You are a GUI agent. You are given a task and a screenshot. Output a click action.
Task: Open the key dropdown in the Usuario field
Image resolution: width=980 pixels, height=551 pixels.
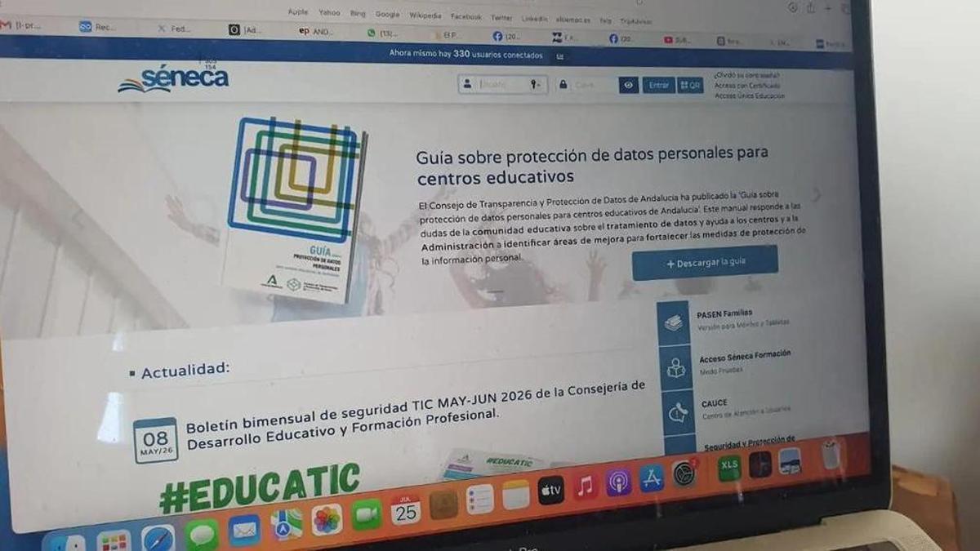(536, 84)
